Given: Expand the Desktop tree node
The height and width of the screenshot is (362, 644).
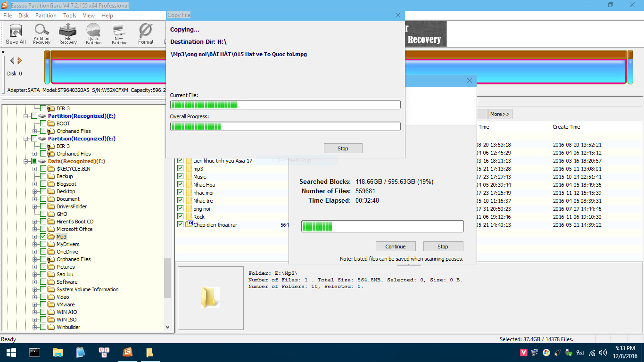Looking at the screenshot, I should [34, 191].
